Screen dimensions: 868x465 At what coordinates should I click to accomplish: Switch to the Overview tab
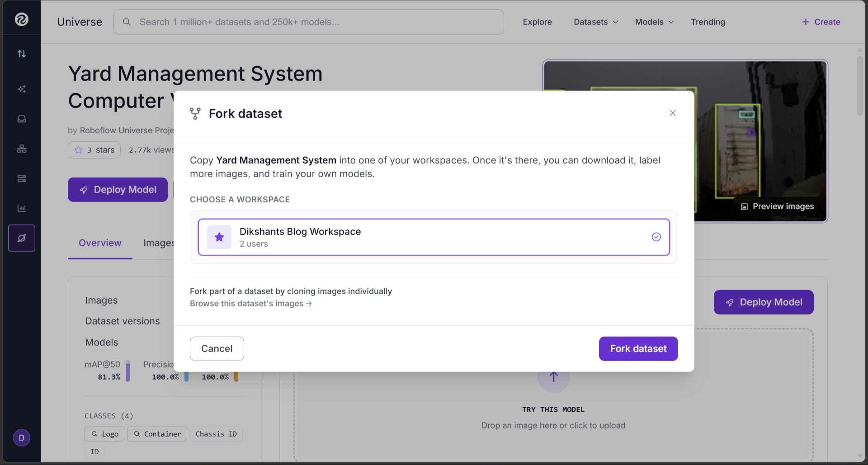click(x=100, y=243)
